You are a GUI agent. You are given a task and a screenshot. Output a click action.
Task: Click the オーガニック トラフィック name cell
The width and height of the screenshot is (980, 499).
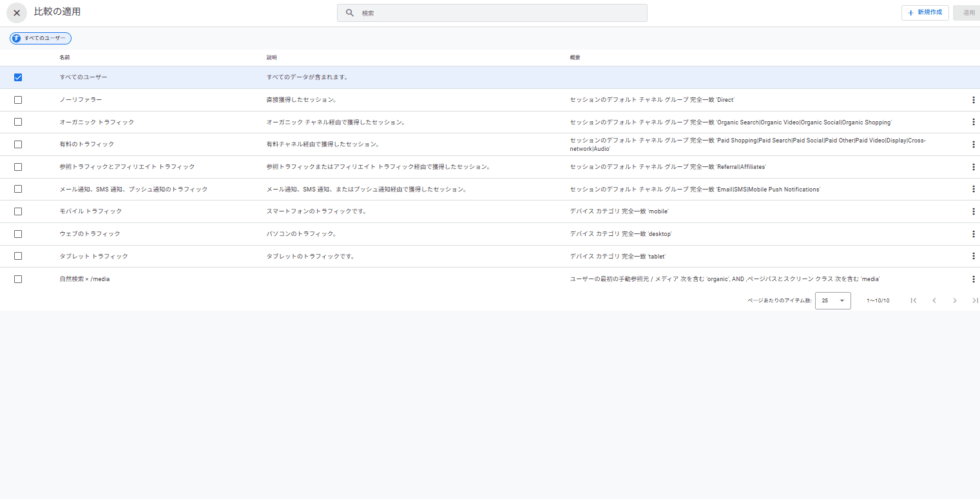[97, 122]
